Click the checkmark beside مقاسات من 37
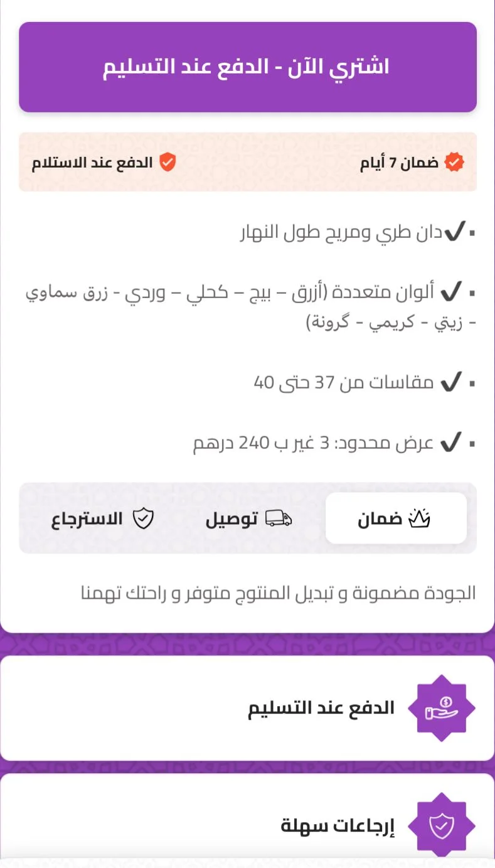 point(451,381)
